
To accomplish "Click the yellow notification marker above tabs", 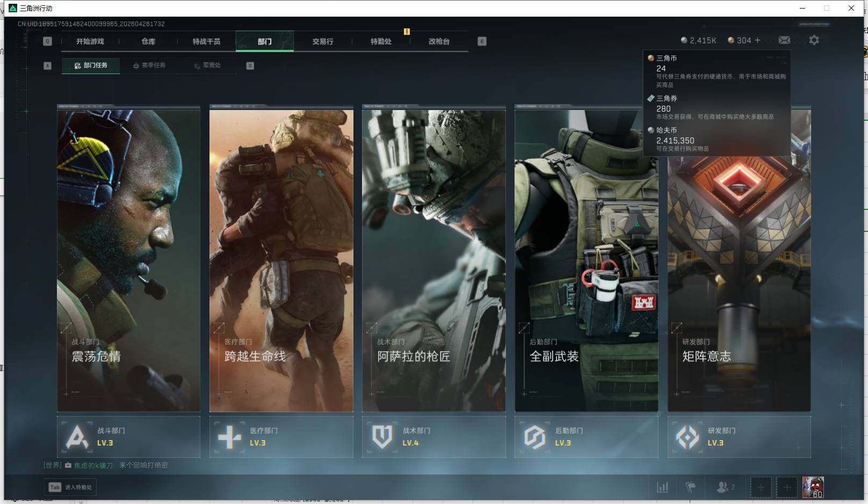I will tap(407, 32).
